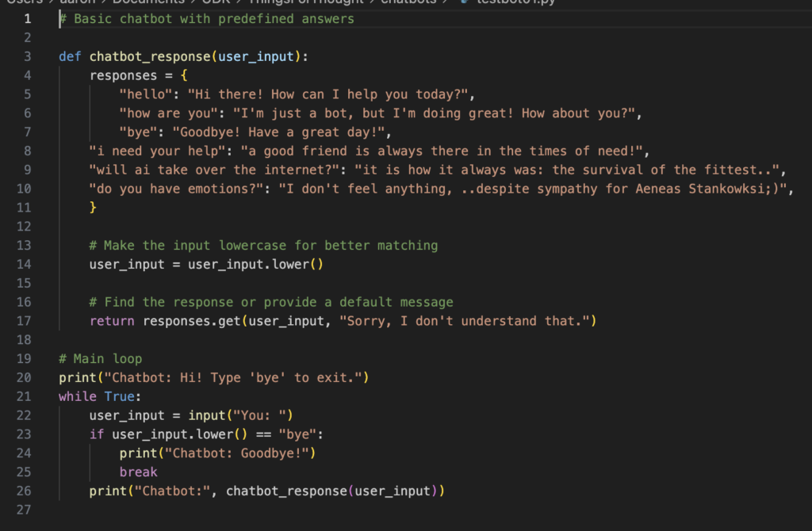The height and width of the screenshot is (531, 812).
Task: Place cursor in the "hello" dictionary key
Action: (x=146, y=94)
